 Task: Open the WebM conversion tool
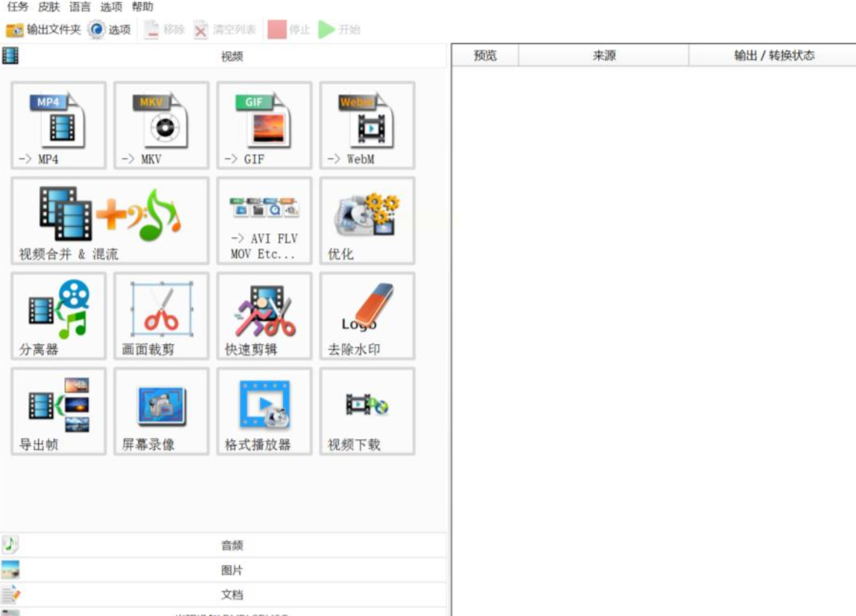(368, 126)
